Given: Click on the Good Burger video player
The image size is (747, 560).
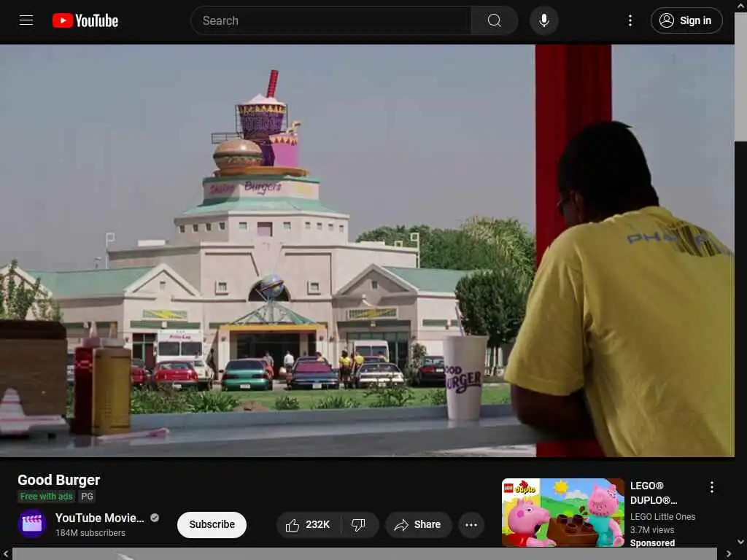Looking at the screenshot, I should pyautogui.click(x=367, y=251).
